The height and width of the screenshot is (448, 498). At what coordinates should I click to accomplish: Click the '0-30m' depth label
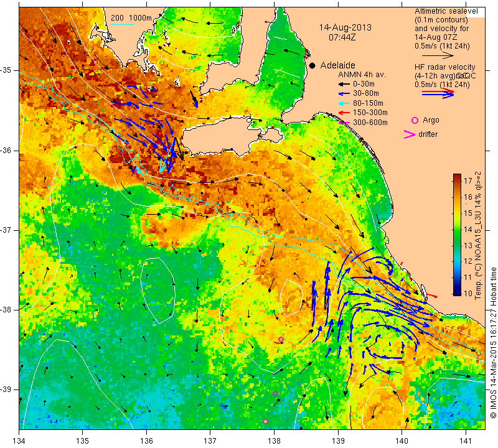pos(364,84)
